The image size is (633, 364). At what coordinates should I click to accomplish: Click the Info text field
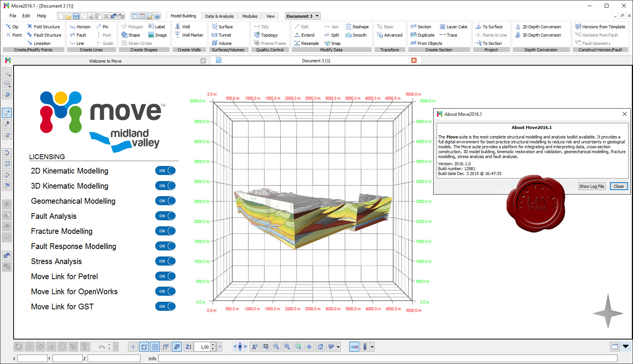click(x=388, y=358)
